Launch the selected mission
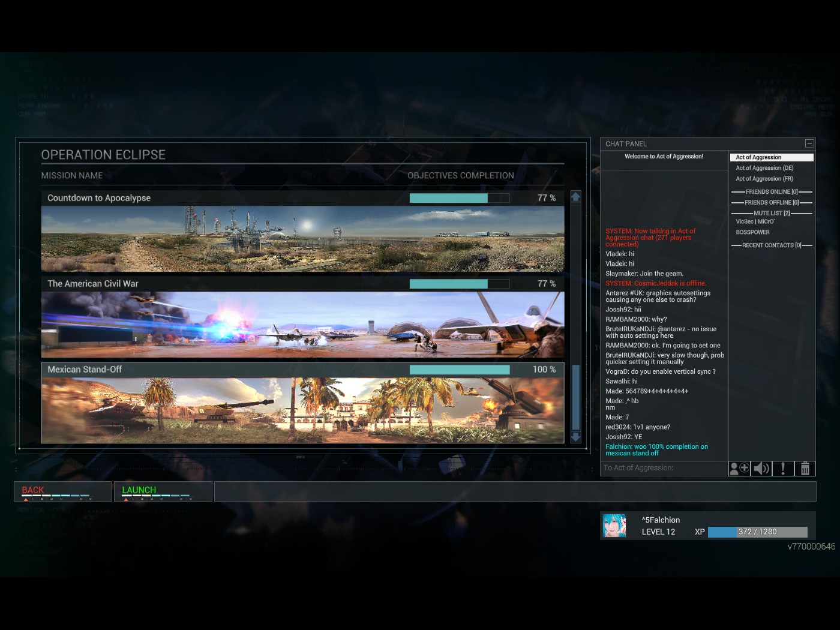This screenshot has height=630, width=840. [x=163, y=491]
